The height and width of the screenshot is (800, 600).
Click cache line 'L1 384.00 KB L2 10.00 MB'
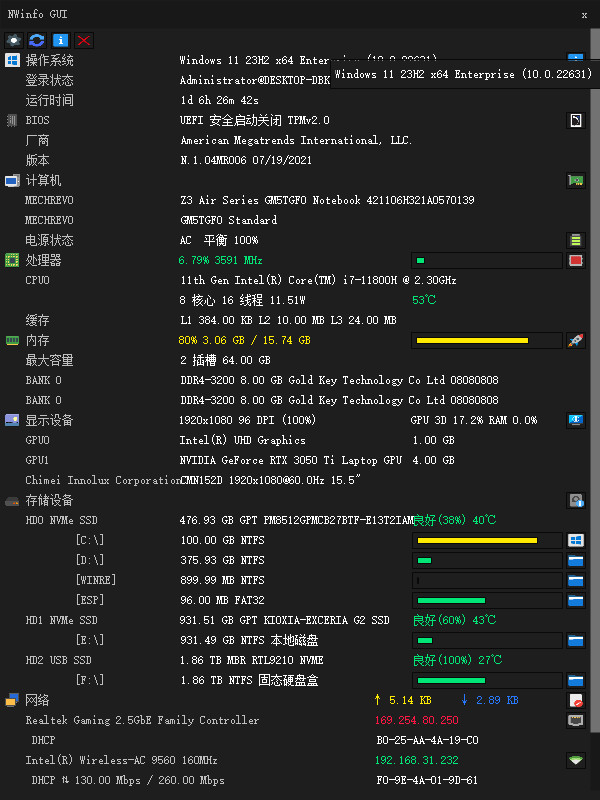coord(253,320)
